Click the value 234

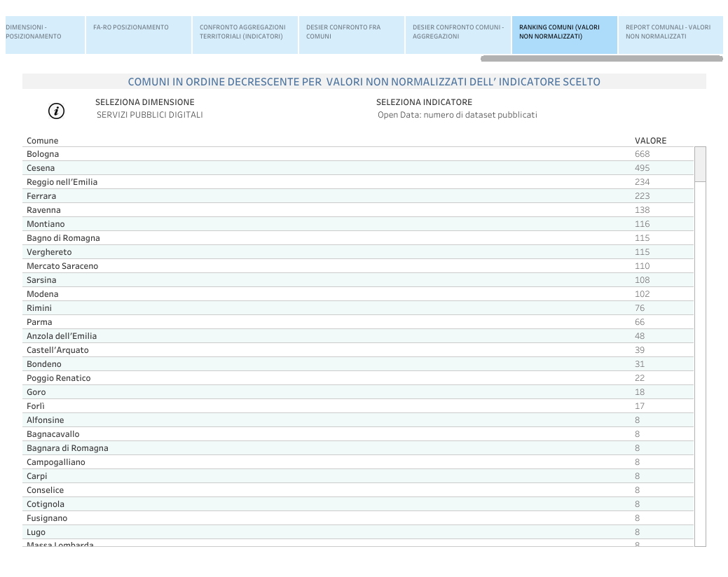[x=642, y=182]
